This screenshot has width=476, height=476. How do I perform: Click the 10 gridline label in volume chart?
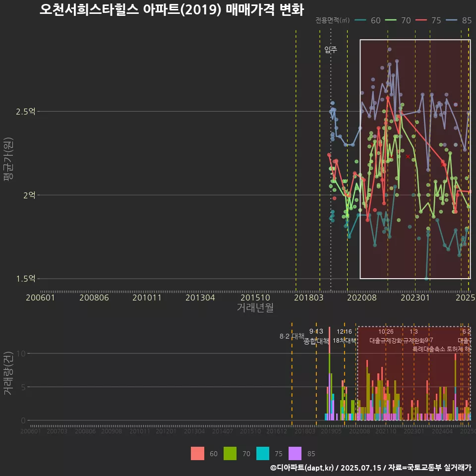tap(21, 354)
